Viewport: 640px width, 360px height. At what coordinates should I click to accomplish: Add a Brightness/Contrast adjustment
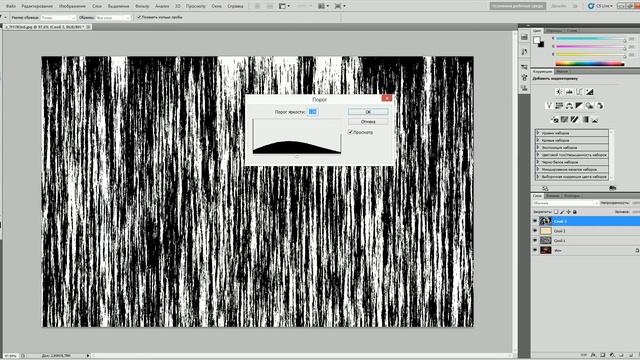pos(559,92)
